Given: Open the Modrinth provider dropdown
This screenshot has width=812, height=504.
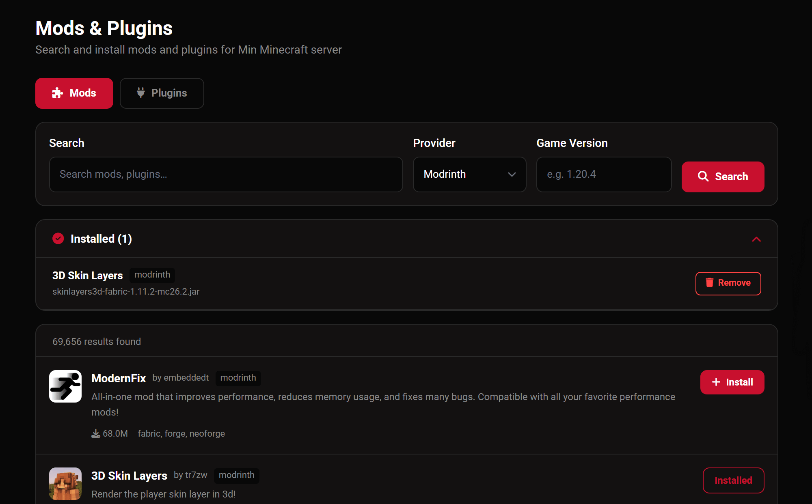Looking at the screenshot, I should [x=470, y=174].
